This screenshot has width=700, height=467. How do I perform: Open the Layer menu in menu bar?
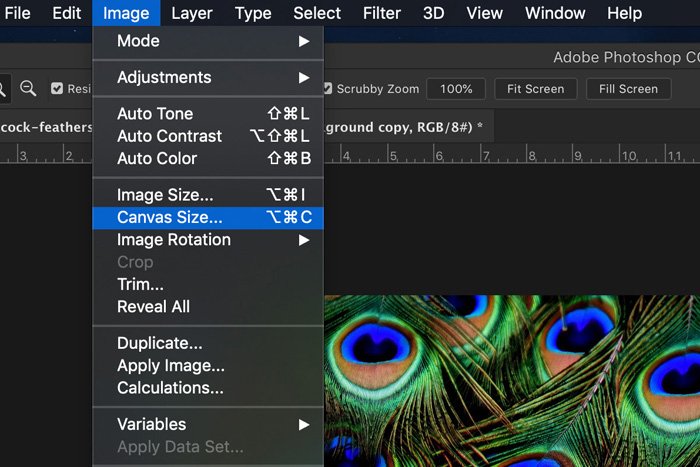pos(191,13)
